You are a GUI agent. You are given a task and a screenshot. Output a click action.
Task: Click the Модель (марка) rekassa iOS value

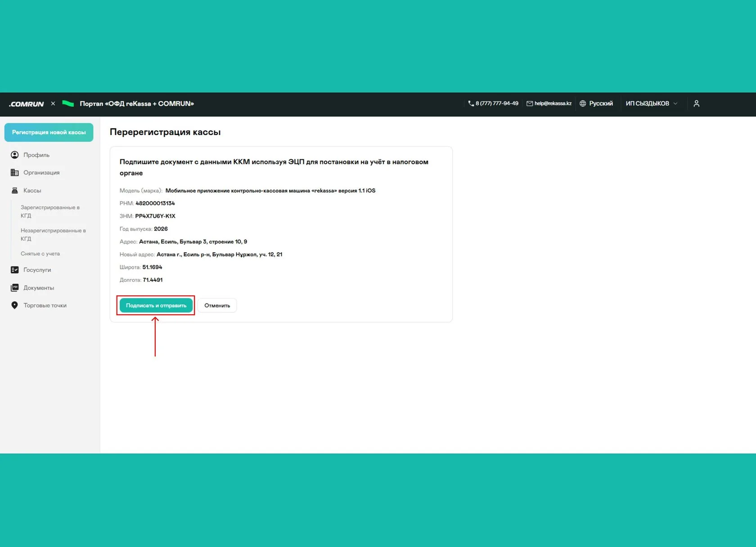[x=270, y=190]
